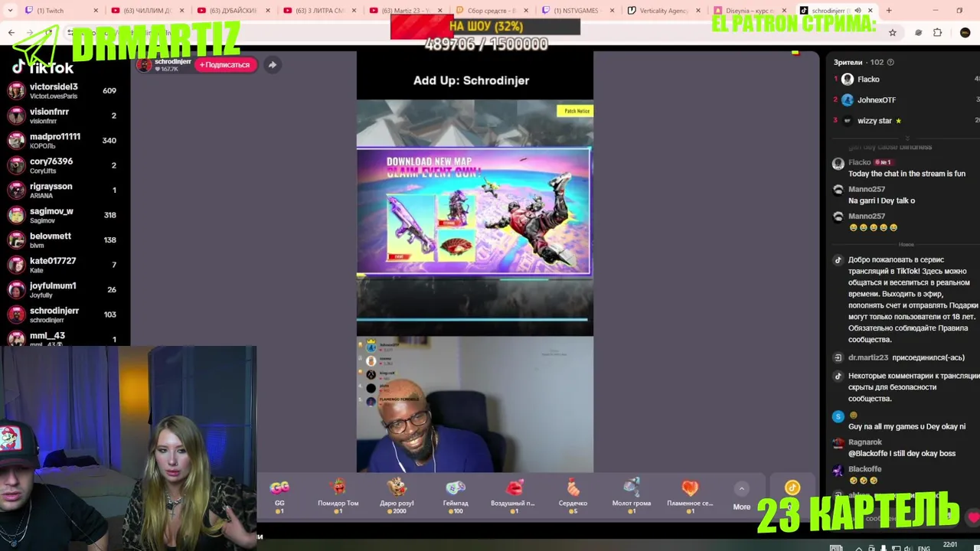The image size is (980, 551).
Task: Click the НА ШОУ donation goal bar
Action: click(485, 27)
